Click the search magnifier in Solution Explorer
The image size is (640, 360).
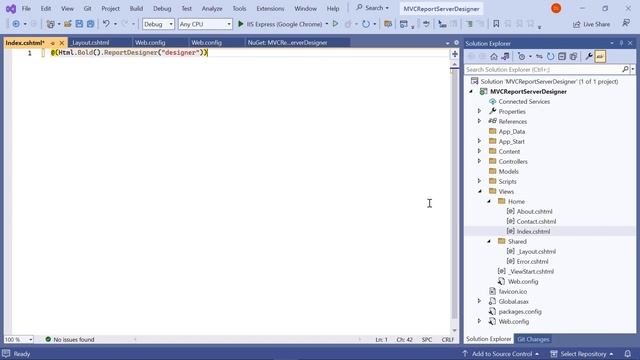625,69
